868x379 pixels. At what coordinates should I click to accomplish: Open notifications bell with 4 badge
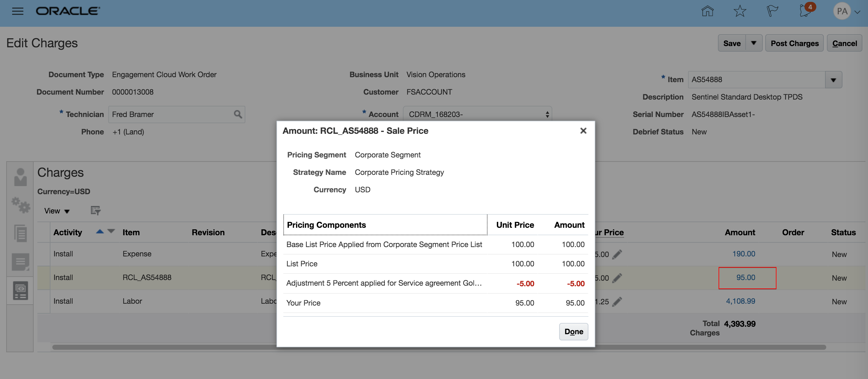[805, 11]
